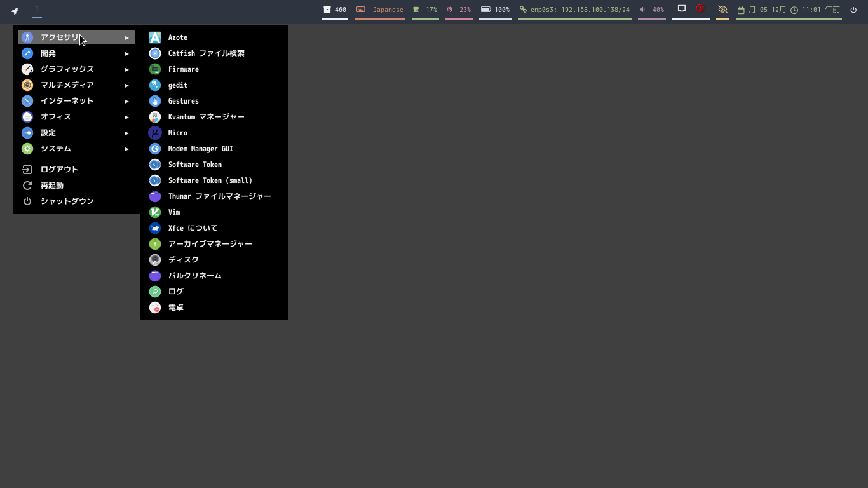Toggle the crossed-out eye icon in the top bar
This screenshot has height=488, width=868.
[x=722, y=10]
